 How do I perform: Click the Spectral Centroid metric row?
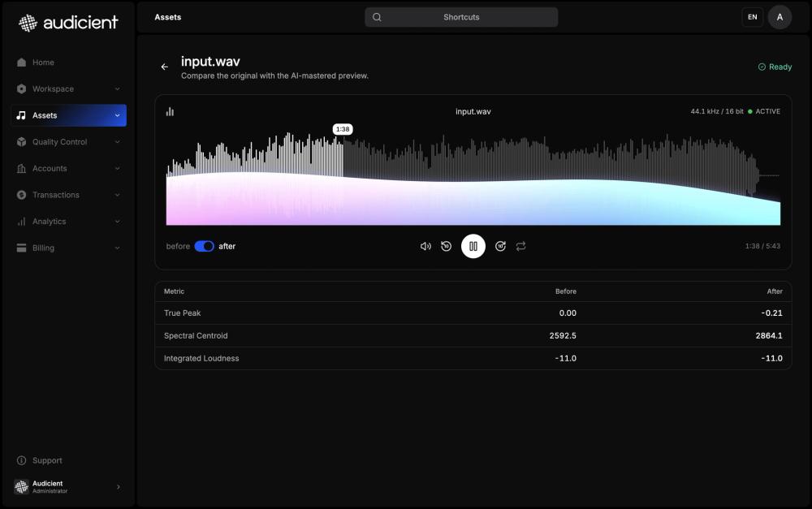[473, 335]
